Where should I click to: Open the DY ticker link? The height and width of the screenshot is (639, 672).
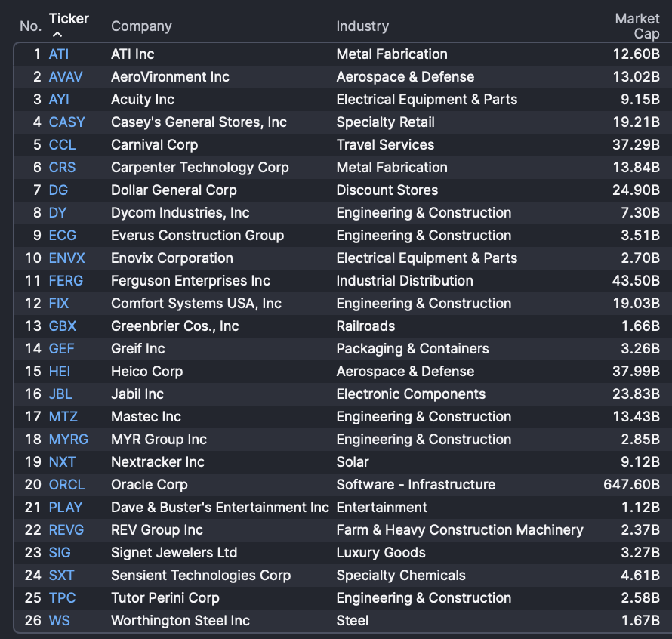point(57,213)
